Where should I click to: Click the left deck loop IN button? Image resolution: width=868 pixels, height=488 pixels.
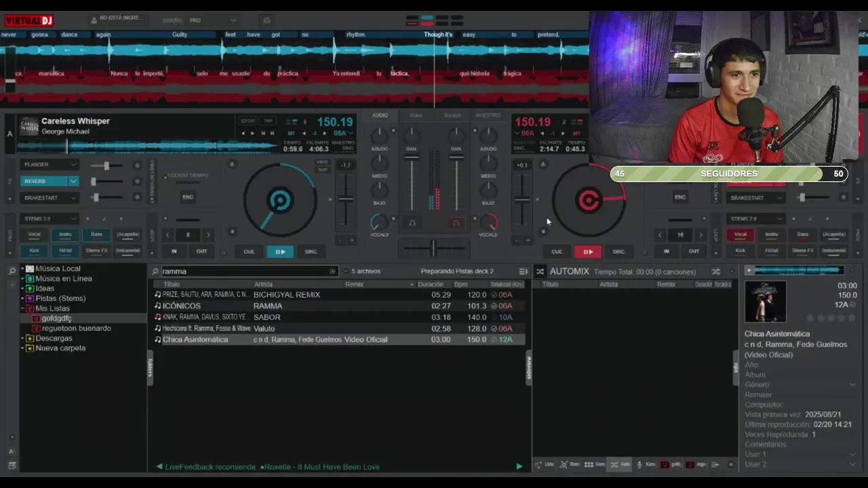(174, 251)
